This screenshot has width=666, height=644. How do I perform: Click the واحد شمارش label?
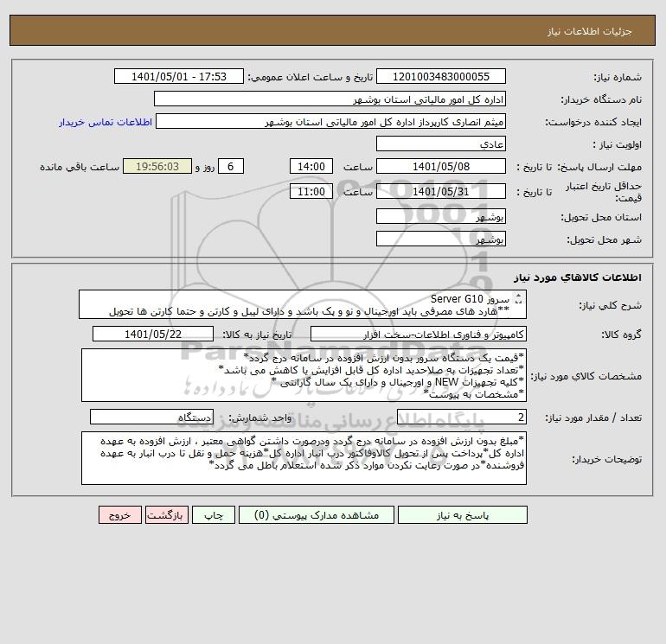pos(260,418)
